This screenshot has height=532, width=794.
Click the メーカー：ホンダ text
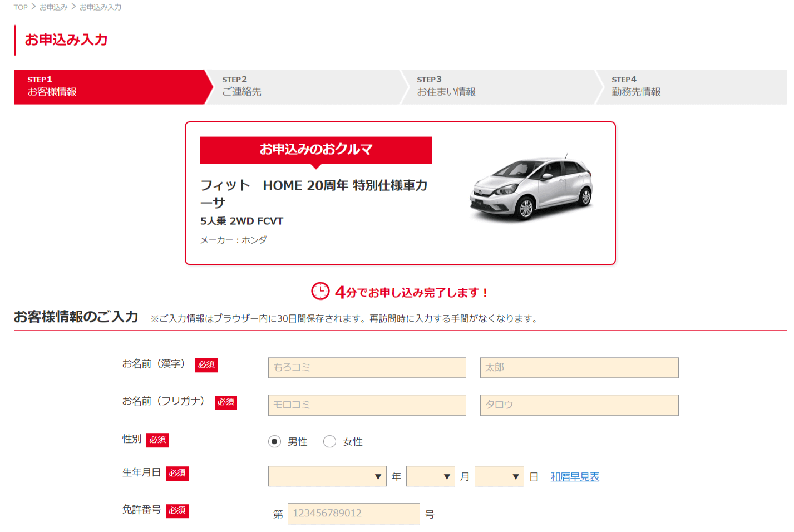(x=234, y=240)
